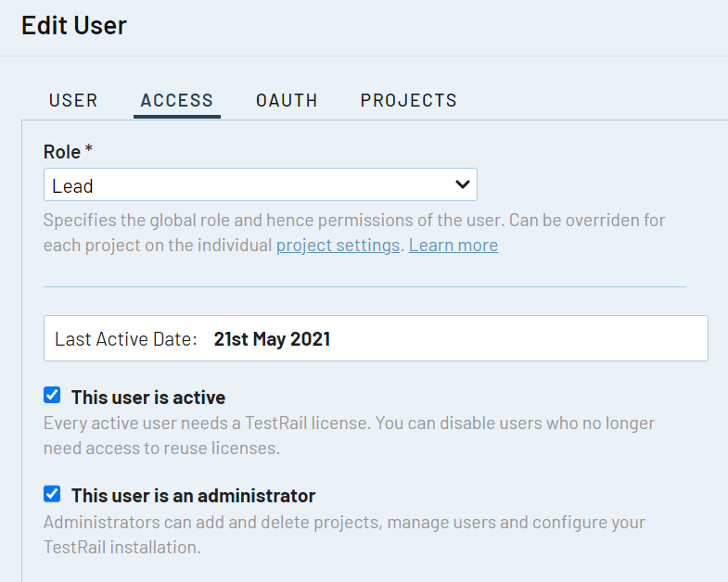
Task: Select the 21st May 2021 date value
Action: coord(272,339)
